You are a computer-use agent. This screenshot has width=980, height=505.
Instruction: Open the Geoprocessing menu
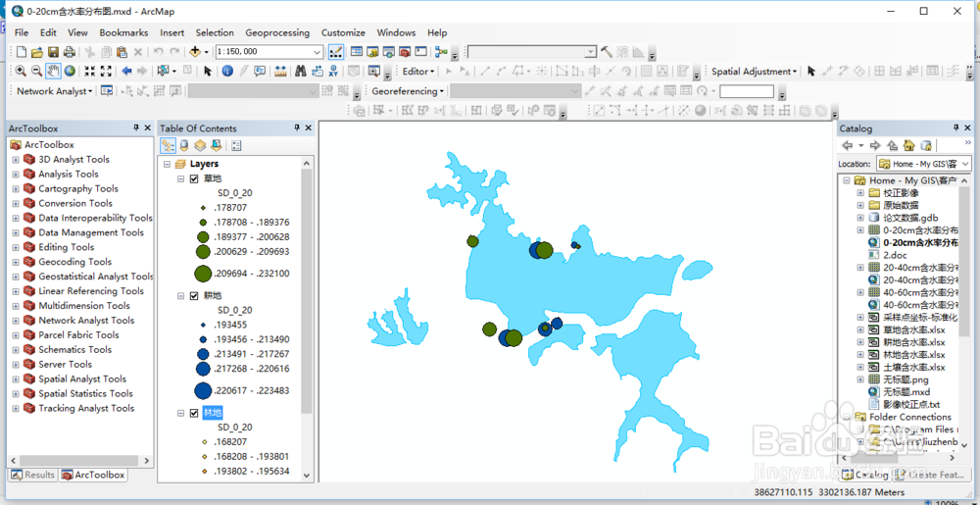click(x=277, y=32)
